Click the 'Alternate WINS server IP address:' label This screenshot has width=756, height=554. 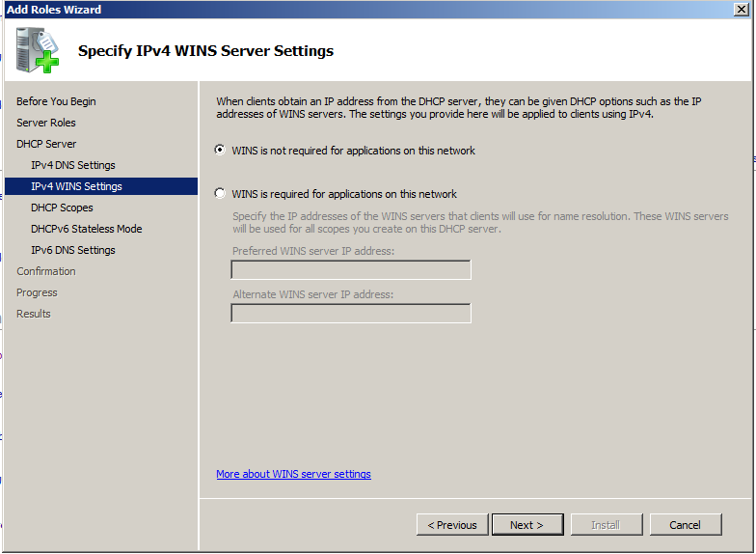click(x=312, y=294)
